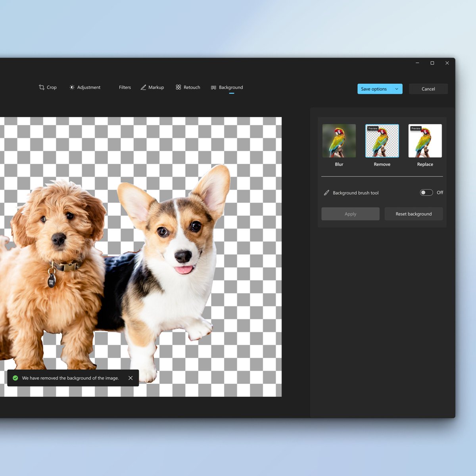Click the dog image canvas
Viewport: 476px width, 476px height.
click(x=141, y=257)
